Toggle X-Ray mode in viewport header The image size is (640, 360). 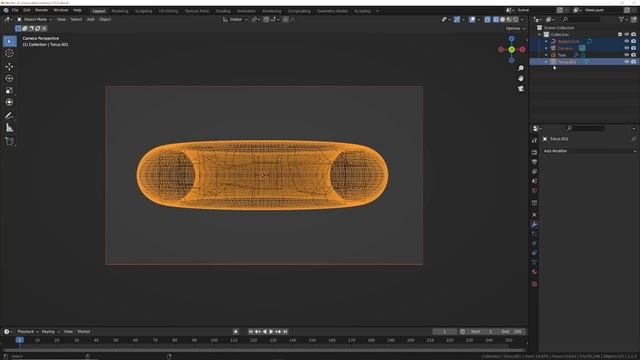point(487,19)
